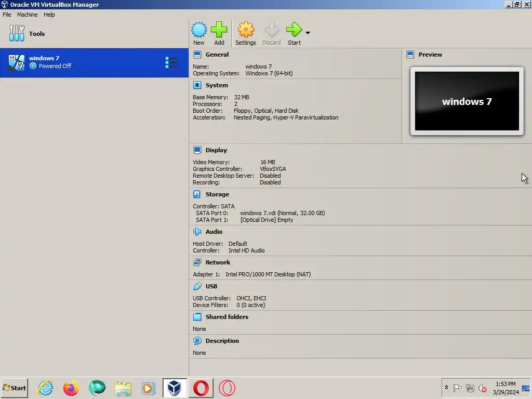The height and width of the screenshot is (399, 532).
Task: Open the Description heading link
Action: point(222,341)
